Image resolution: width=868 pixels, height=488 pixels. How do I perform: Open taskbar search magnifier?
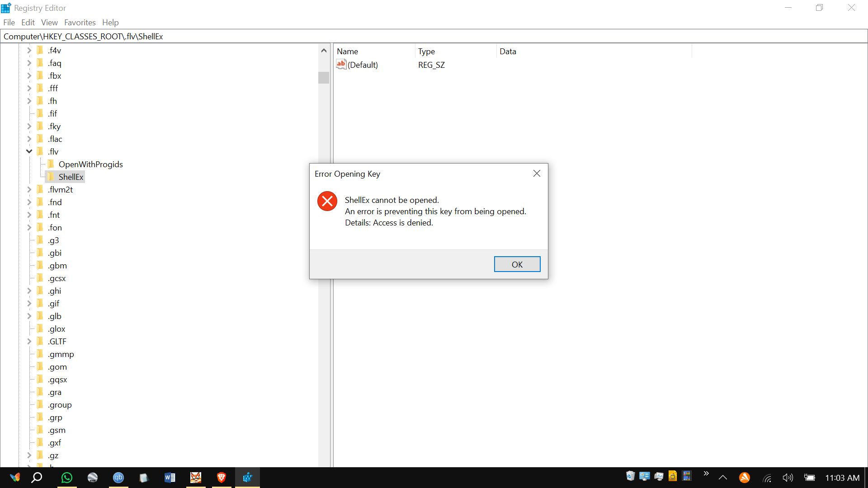coord(37,478)
